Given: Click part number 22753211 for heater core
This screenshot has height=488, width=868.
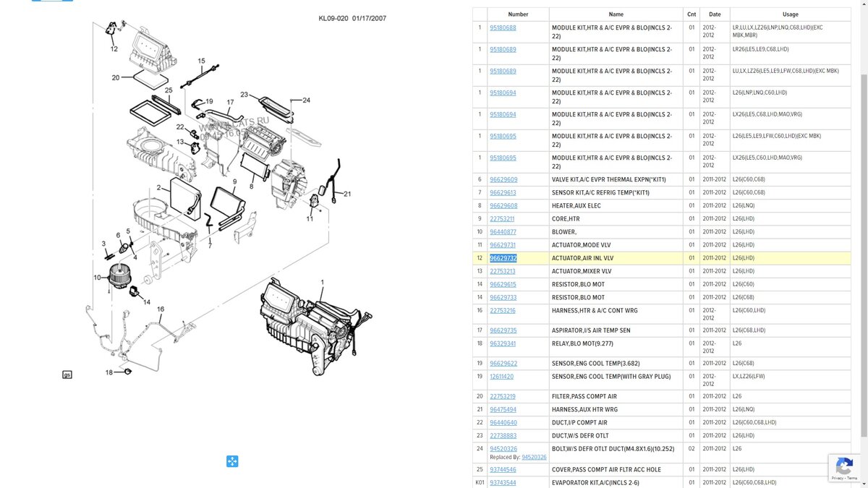Looking at the screenshot, I should point(502,219).
